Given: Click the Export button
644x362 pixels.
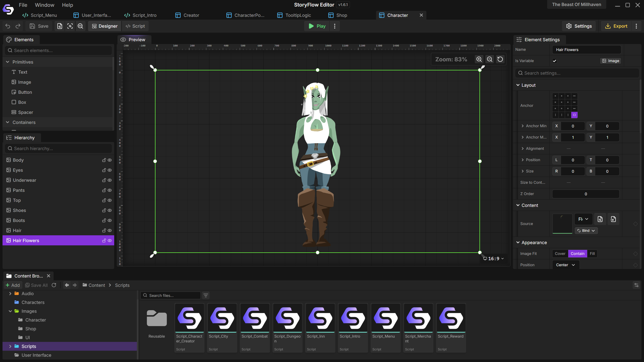Looking at the screenshot, I should [x=616, y=26].
